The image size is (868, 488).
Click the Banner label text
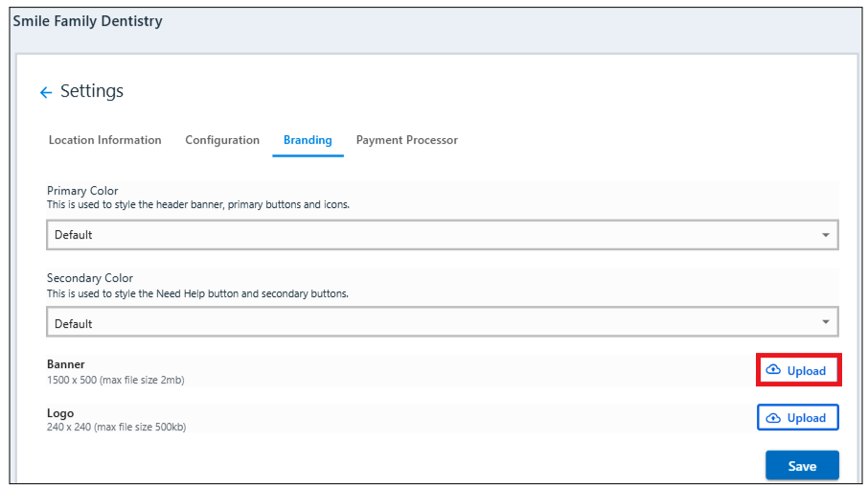(x=66, y=364)
